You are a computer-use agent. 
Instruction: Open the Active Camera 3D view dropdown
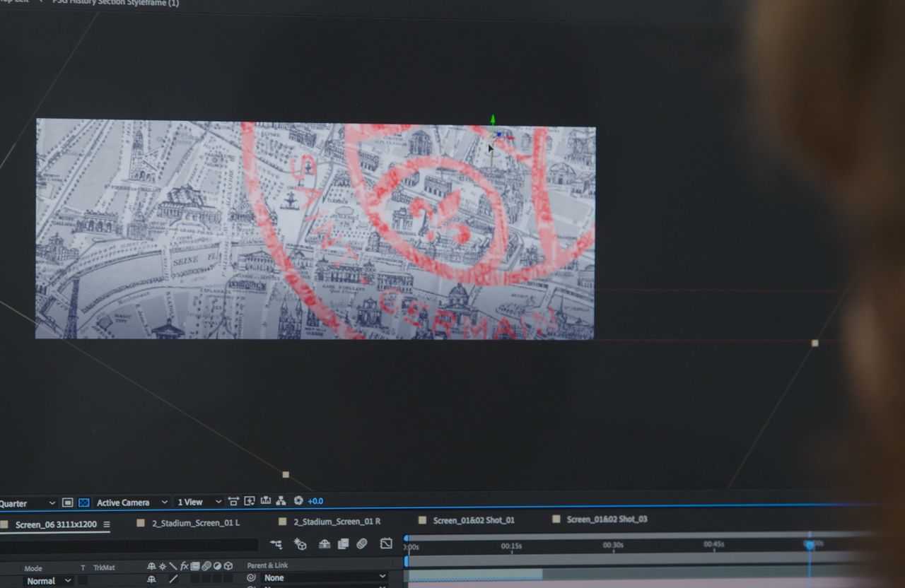coord(132,502)
